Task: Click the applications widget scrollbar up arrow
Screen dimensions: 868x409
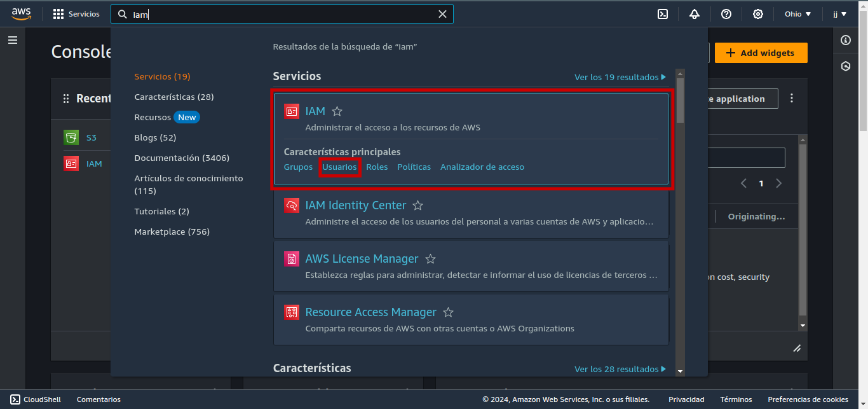Action: 803,140
